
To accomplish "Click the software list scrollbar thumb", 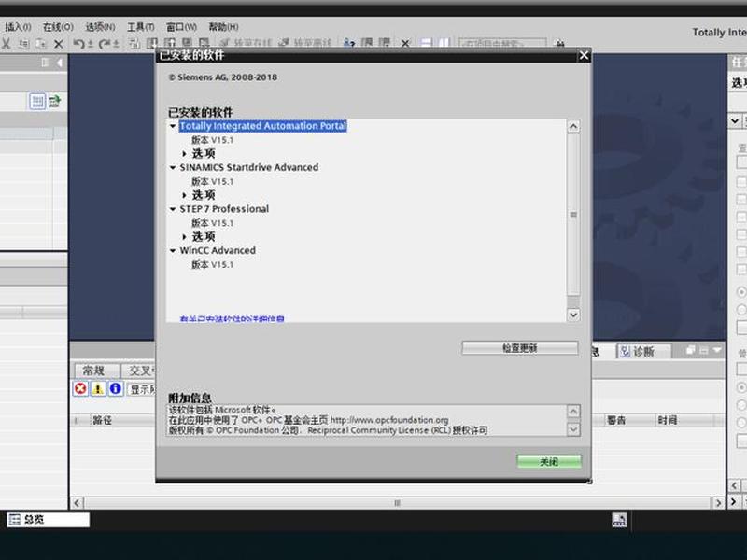I will (573, 215).
